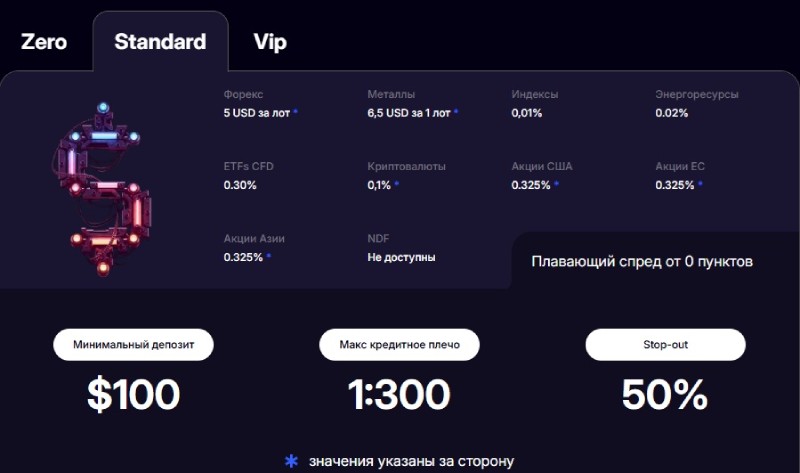
Task: Click the Stop-out pill label
Action: (665, 344)
